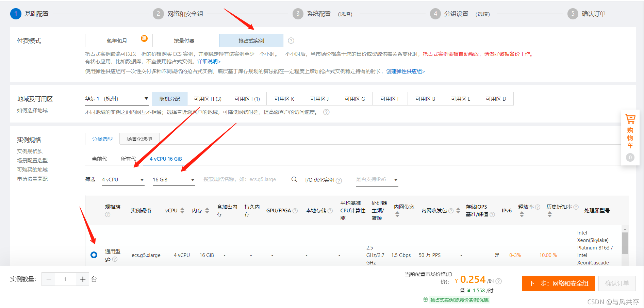The image size is (644, 308).
Task: Switch to 分类选型 tab
Action: pos(102,139)
